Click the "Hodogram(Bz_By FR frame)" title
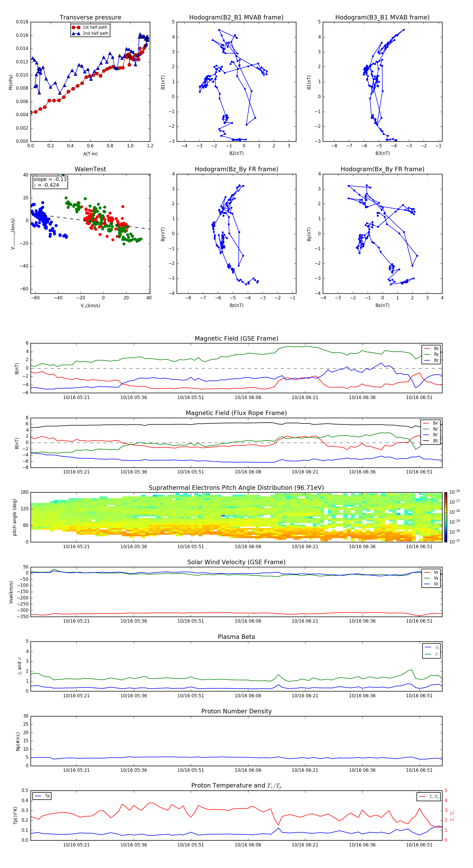The image size is (473, 868). (x=236, y=169)
